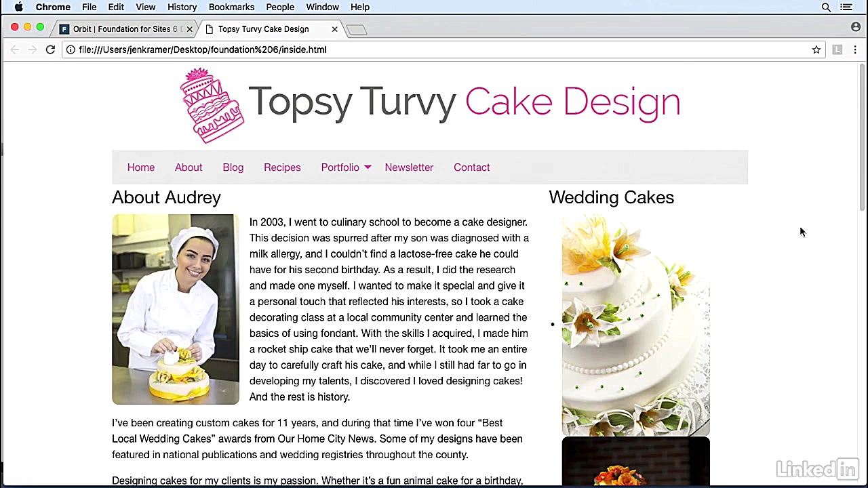
Task: Click the white wedding cake image
Action: [x=636, y=325]
